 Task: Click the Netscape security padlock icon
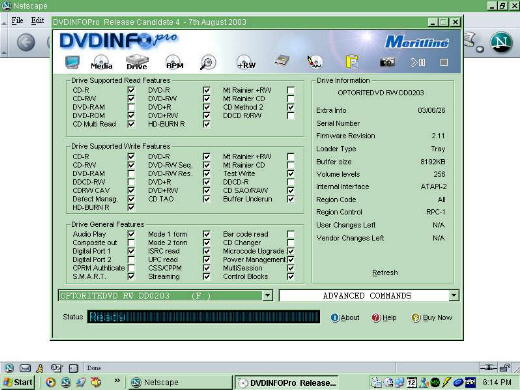(x=505, y=368)
